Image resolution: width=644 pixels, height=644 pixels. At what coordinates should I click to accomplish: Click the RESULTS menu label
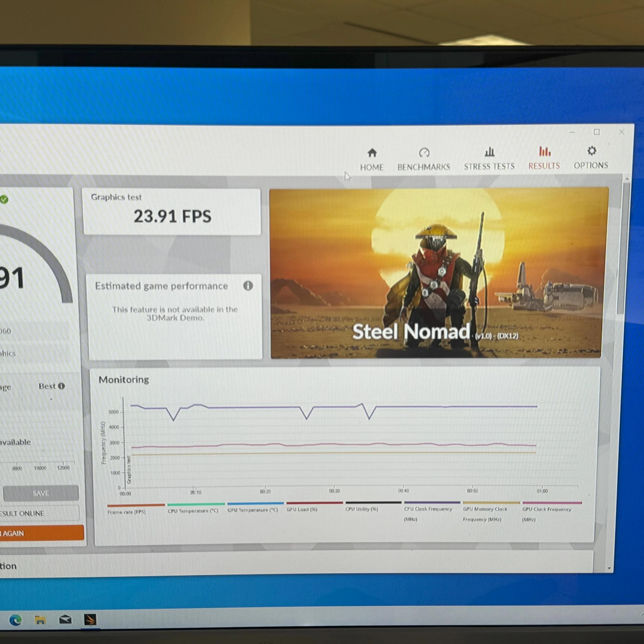544,166
